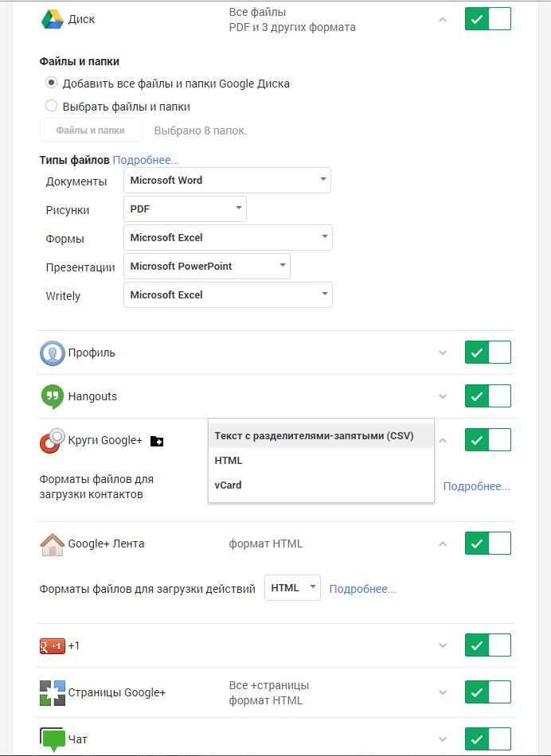551x756 pixels.
Task: Toggle the Чат export switch
Action: coord(488,739)
